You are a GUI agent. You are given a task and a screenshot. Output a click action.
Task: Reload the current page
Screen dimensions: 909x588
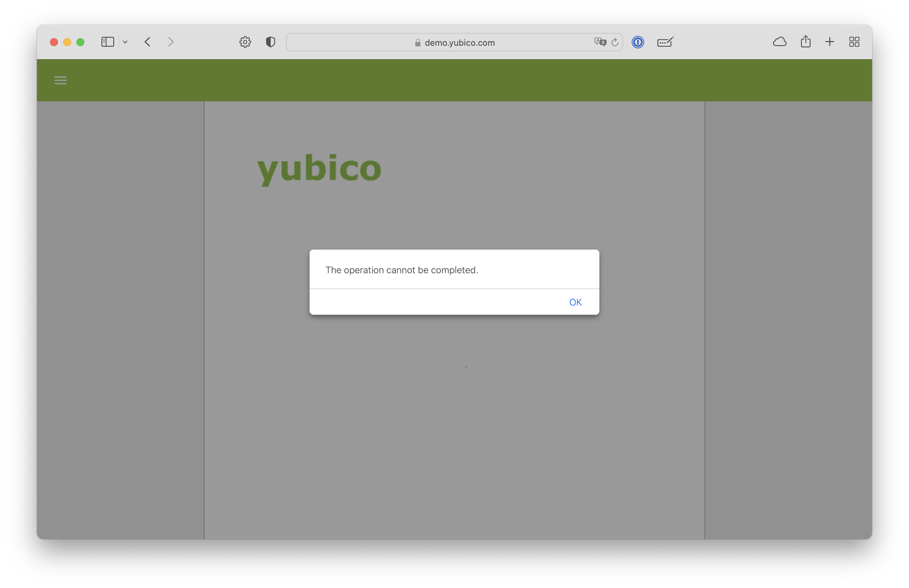[x=615, y=42]
